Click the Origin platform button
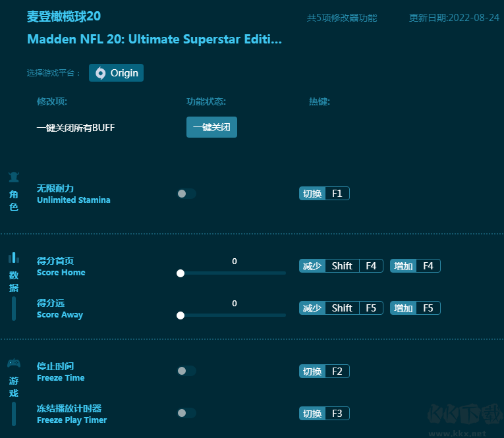This screenshot has height=438, width=504. point(116,73)
